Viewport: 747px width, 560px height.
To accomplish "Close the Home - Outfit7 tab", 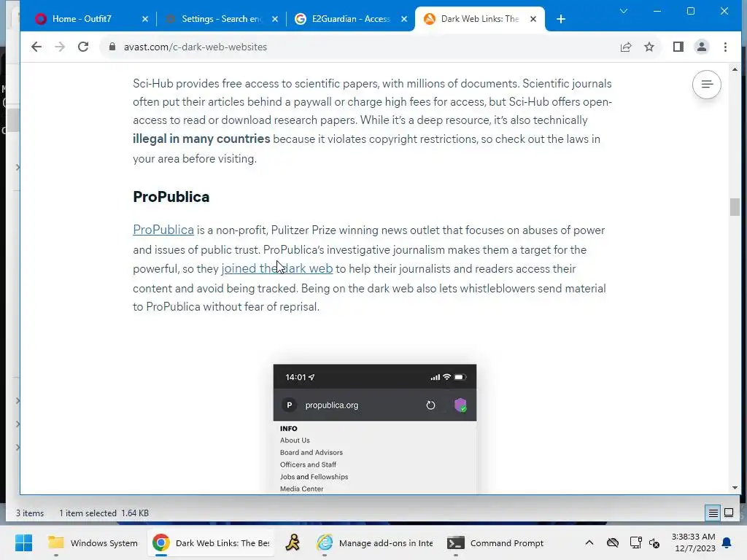I will coord(145,19).
